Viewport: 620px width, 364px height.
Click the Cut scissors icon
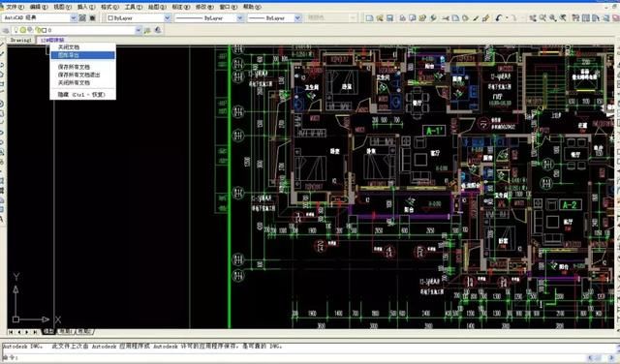446,18
